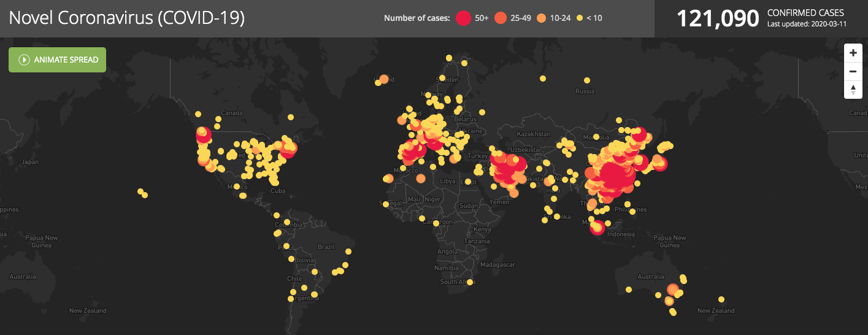This screenshot has width=868, height=335.
Task: Click the Namibia label on the map
Action: [x=446, y=268]
